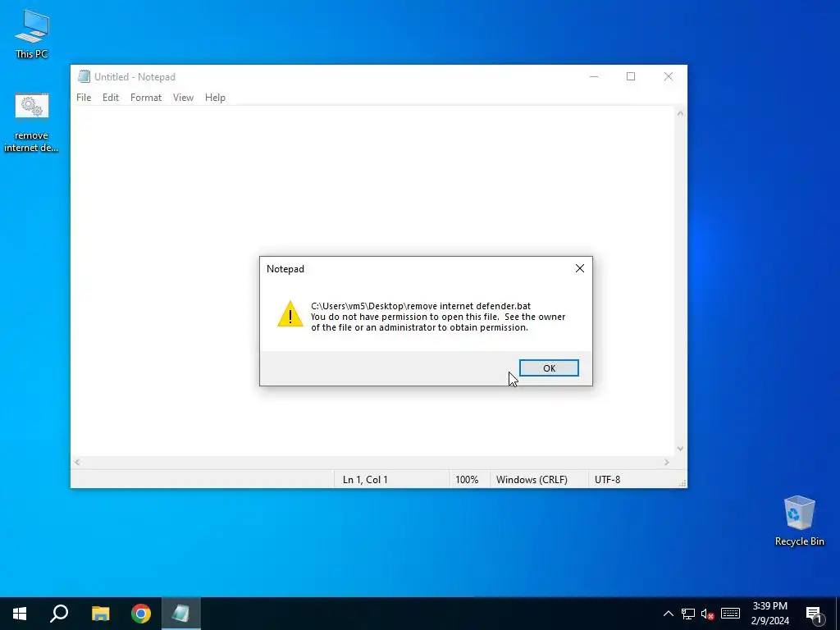Minimize the Untitled - Notepad window
840x630 pixels.
(594, 76)
